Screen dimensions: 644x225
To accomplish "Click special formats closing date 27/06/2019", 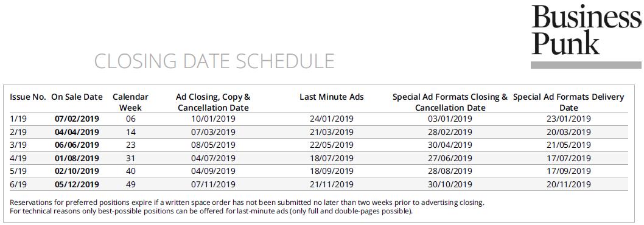I will (450, 158).
